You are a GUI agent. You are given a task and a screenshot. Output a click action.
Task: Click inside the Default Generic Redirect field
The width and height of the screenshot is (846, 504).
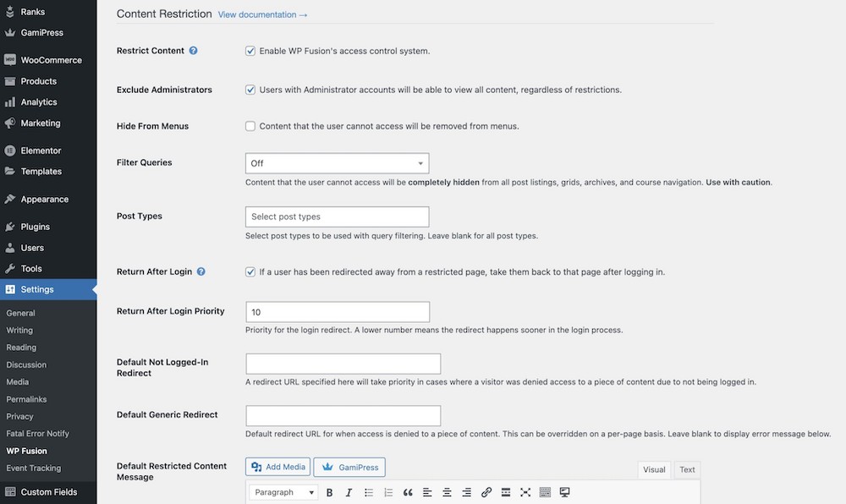tap(343, 415)
